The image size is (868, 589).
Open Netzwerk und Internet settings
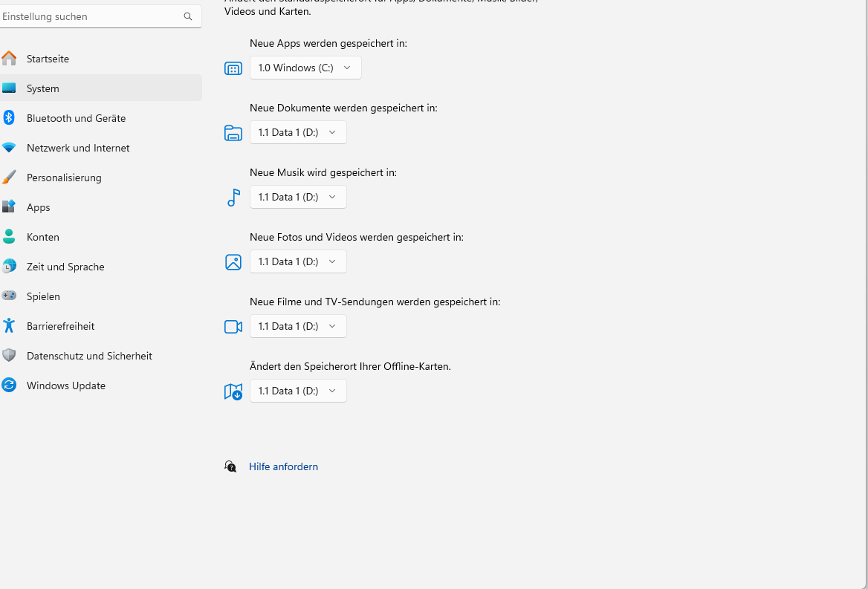click(101, 148)
